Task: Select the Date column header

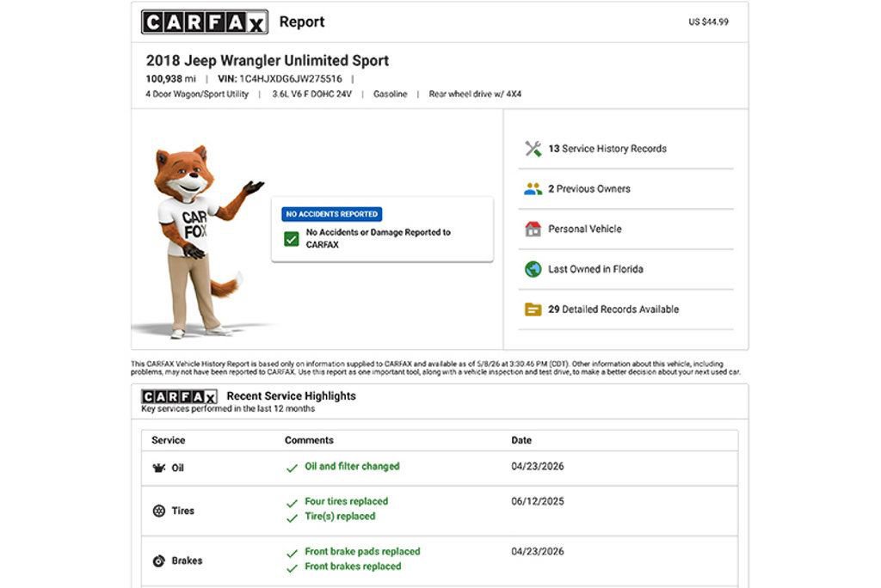Action: 521,440
